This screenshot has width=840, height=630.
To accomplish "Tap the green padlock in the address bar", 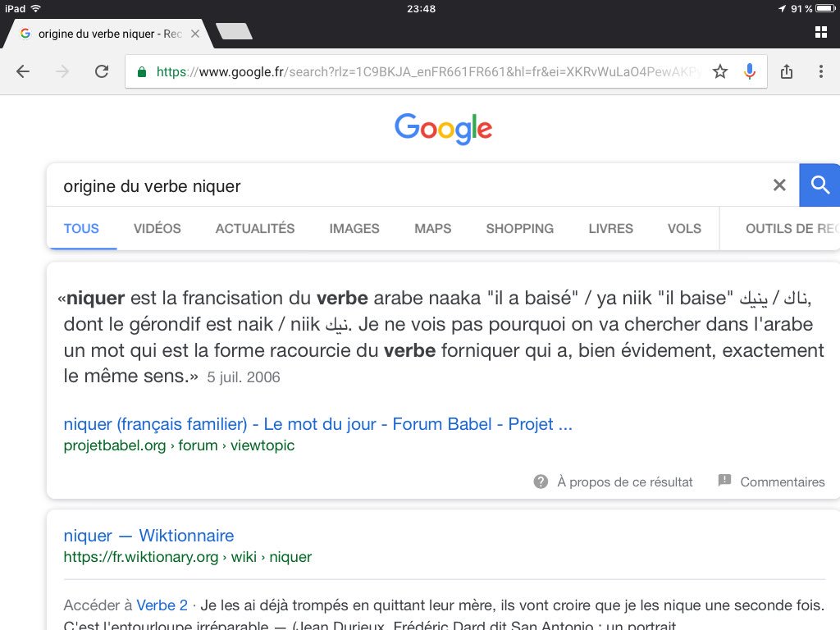I will point(142,72).
